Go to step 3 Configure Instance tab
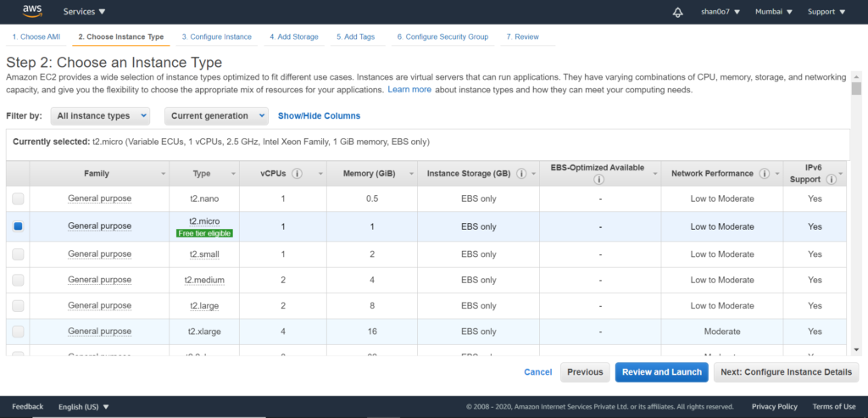Image resolution: width=868 pixels, height=418 pixels. (x=217, y=37)
